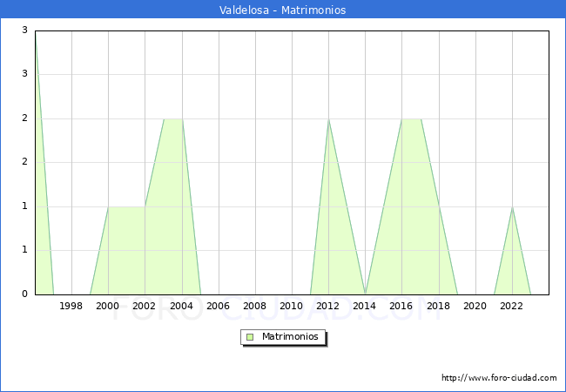The width and height of the screenshot is (566, 392).
Task: Click the x-axis label 2014
Action: (x=365, y=306)
